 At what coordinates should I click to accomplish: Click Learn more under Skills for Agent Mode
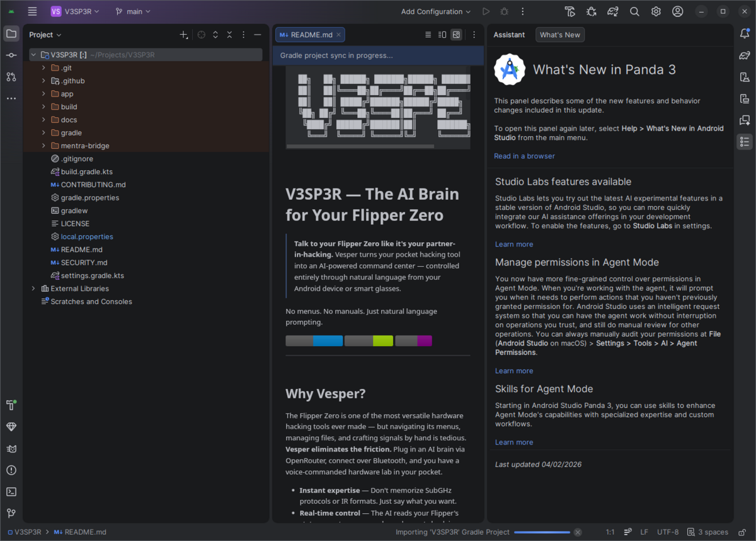pos(514,442)
